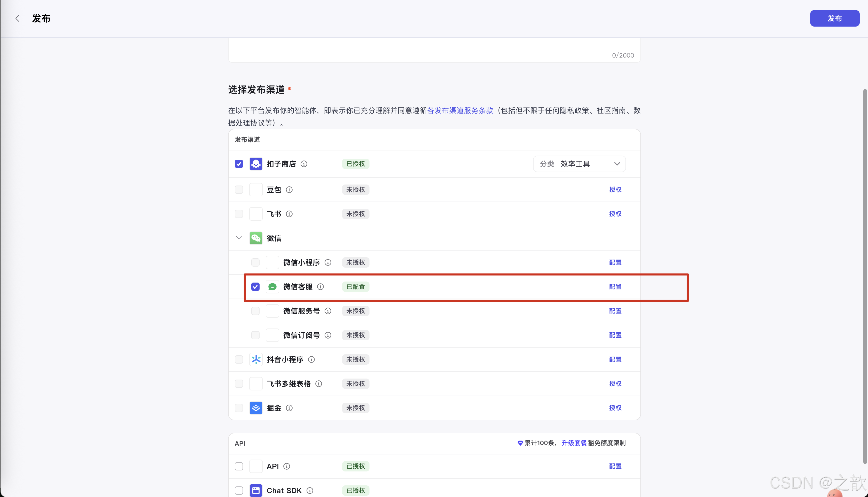868x497 pixels.
Task: Click the 扣子商店 store icon
Action: pos(256,164)
